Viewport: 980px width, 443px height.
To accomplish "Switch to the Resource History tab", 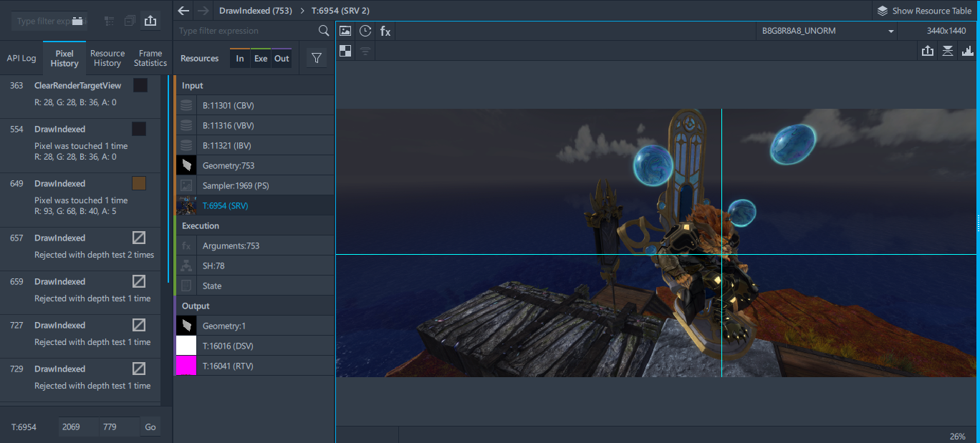I will tap(107, 58).
